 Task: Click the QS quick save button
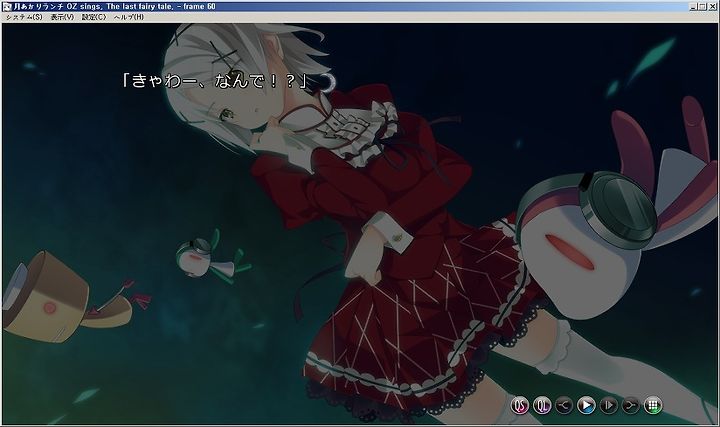coord(520,405)
